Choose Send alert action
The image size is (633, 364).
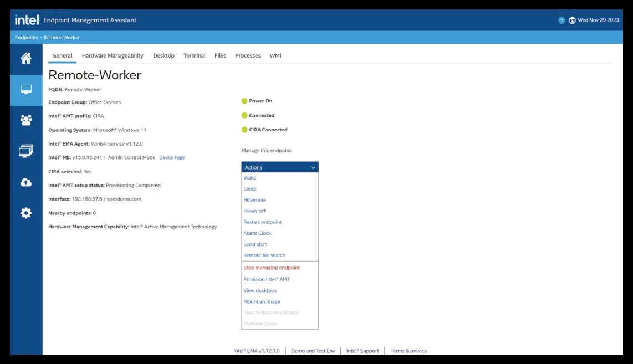tap(255, 244)
